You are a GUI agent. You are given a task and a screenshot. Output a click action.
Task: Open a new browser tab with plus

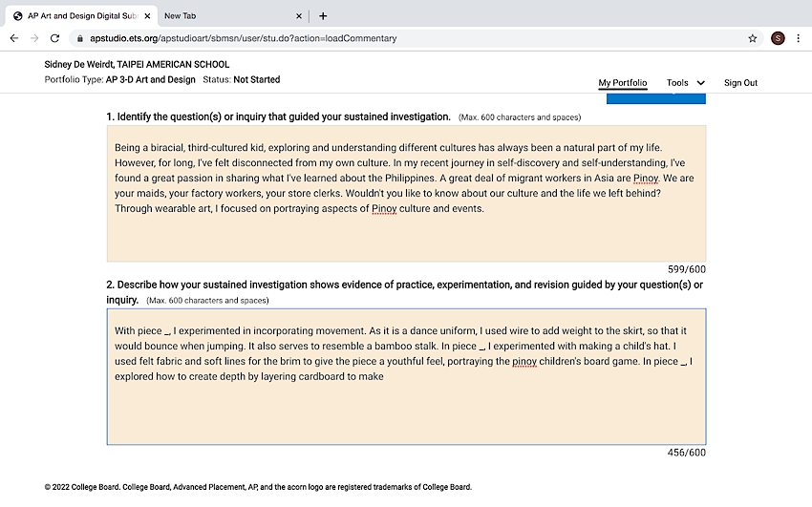pyautogui.click(x=323, y=15)
